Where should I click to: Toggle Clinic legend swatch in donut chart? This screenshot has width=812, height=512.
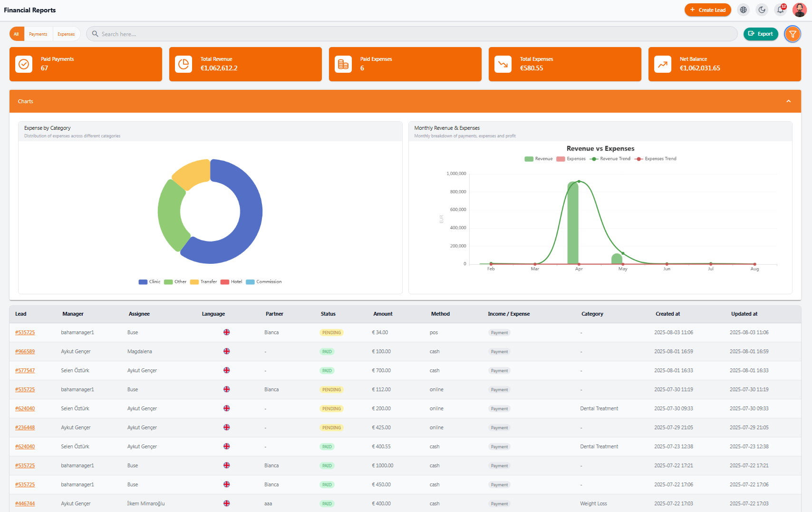click(x=143, y=282)
